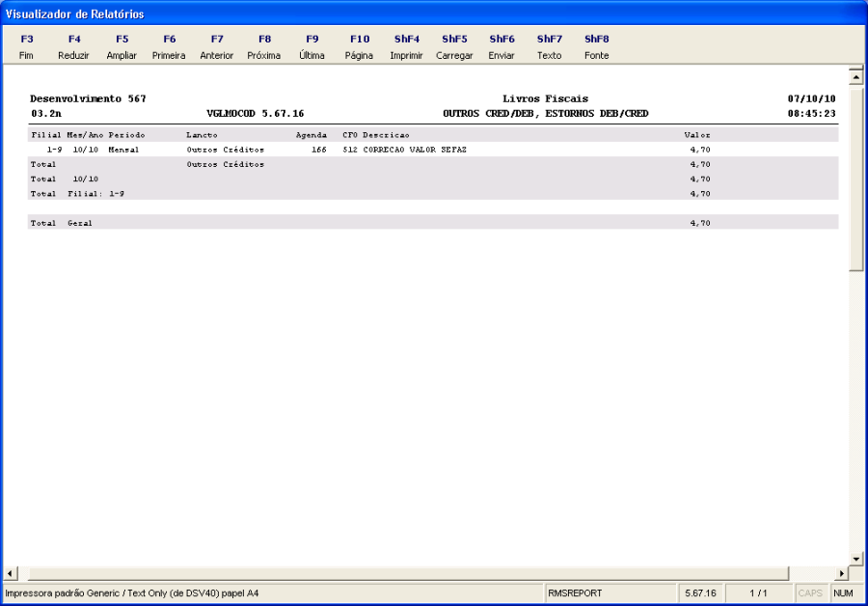868x606 pixels.
Task: Click 'Outros Créditos' in the Total row
Action: click(x=226, y=164)
